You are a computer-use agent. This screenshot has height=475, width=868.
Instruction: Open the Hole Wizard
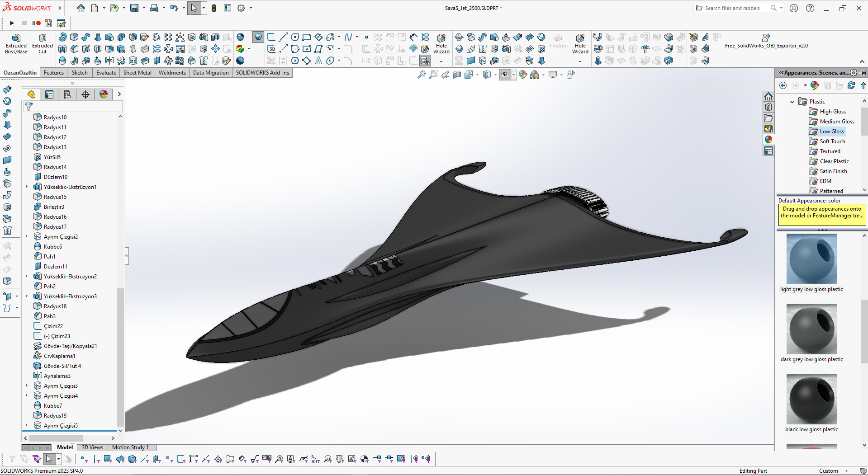point(441,44)
